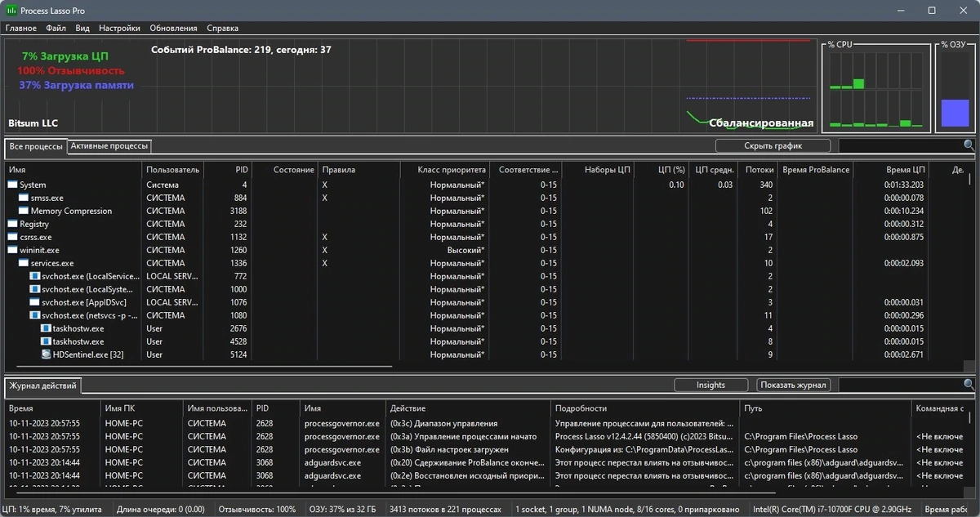The height and width of the screenshot is (517, 980).
Task: Click the % CPU per-core graph
Action: coord(876,90)
